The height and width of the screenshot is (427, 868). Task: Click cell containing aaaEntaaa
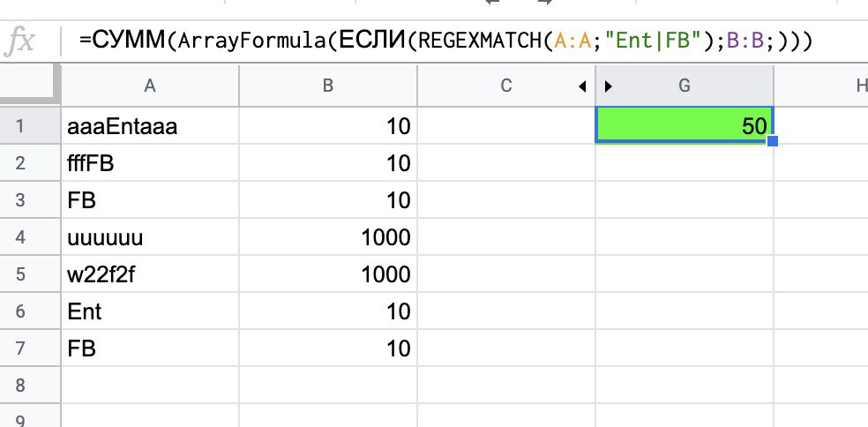(149, 126)
